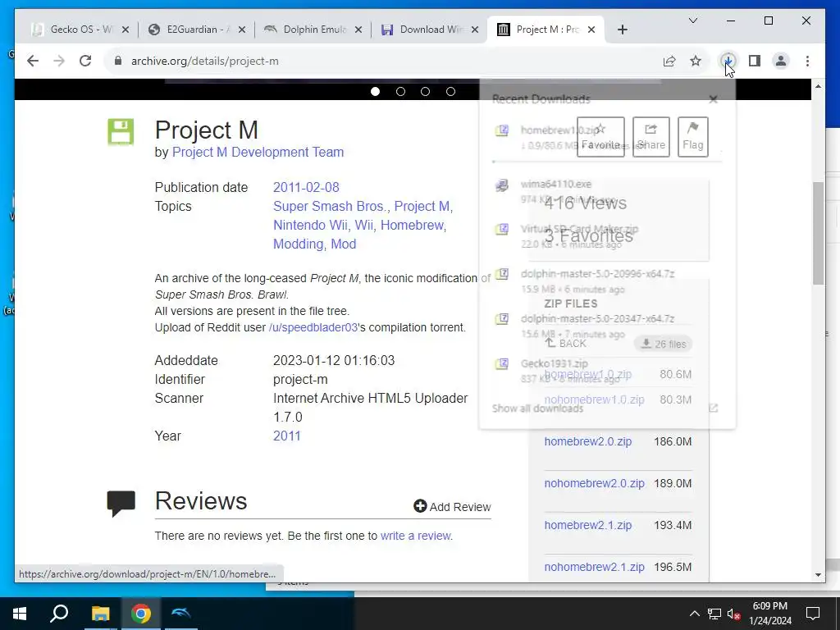Open the Chrome profile avatar
The image size is (840, 630).
point(781,61)
